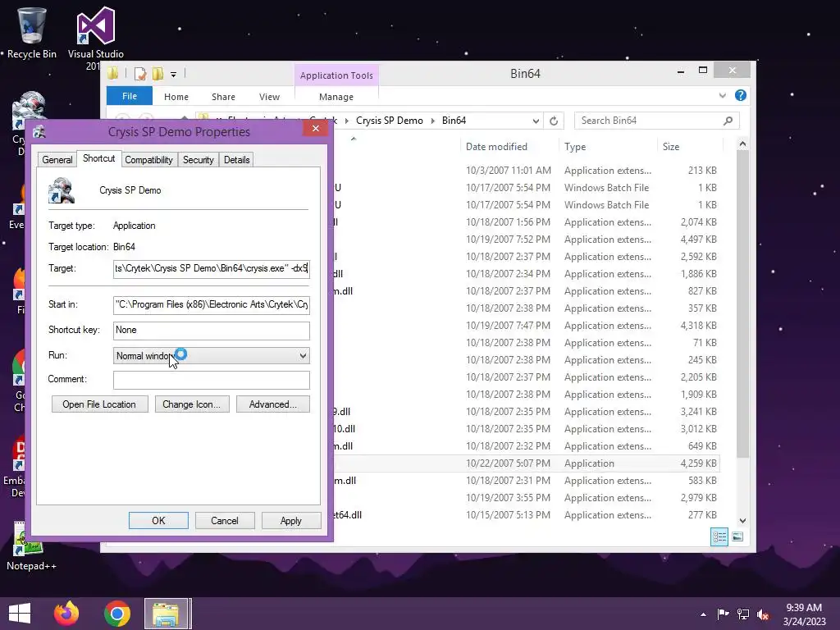Click into the Target text field
This screenshot has width=840, height=630.
tap(211, 268)
